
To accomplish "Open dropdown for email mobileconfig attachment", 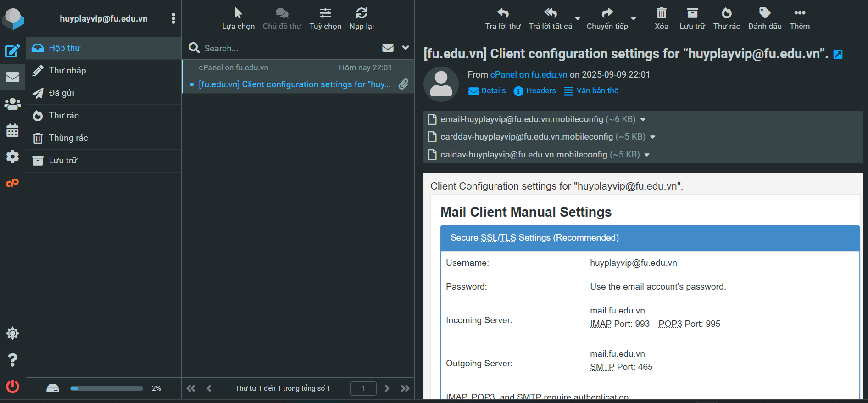I will (x=643, y=119).
